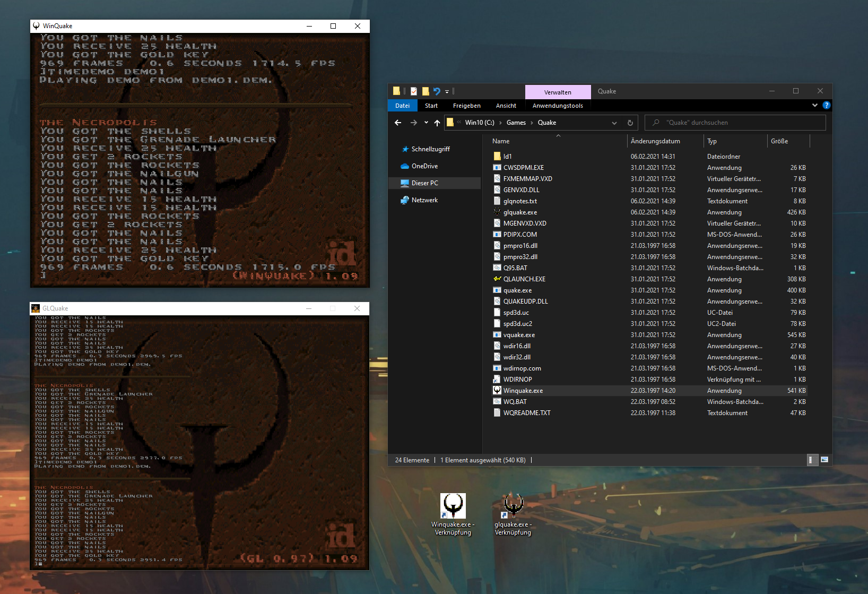Click the WinQuake window title bar icon
Viewport: 868px width, 594px height.
click(x=36, y=26)
